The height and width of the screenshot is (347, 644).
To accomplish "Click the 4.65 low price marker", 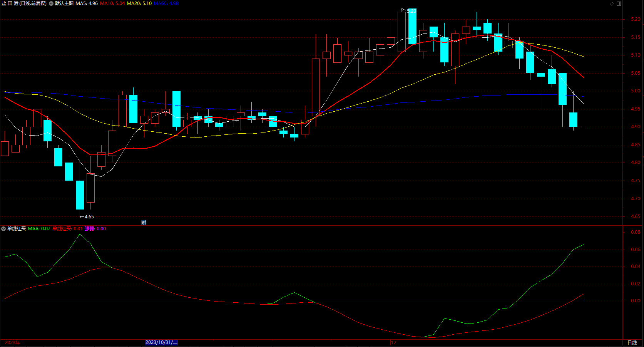I will coord(89,217).
